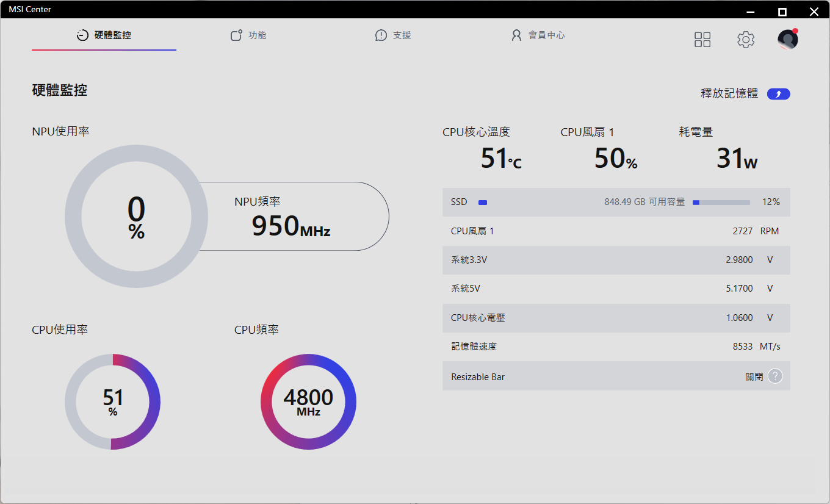The height and width of the screenshot is (504, 830).
Task: Click the 支援 tab's exclamation icon
Action: pos(381,35)
